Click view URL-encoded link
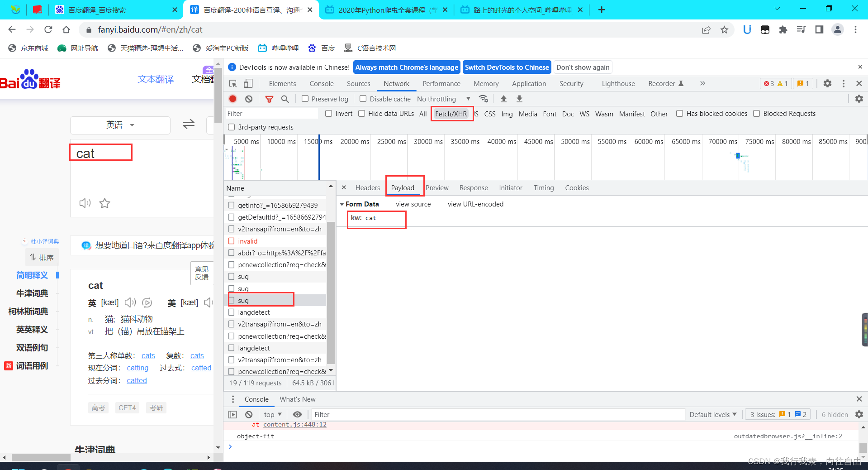 click(475, 204)
